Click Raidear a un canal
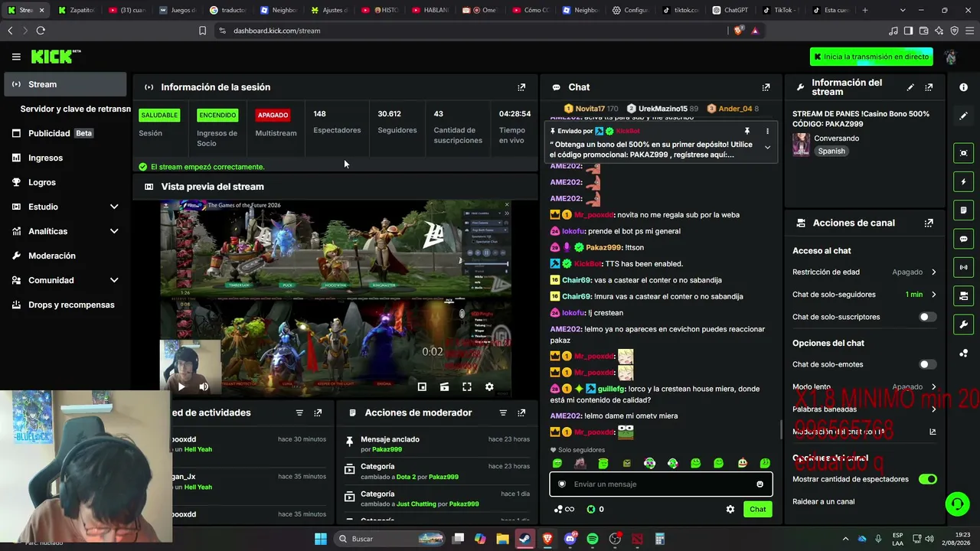 pos(823,502)
